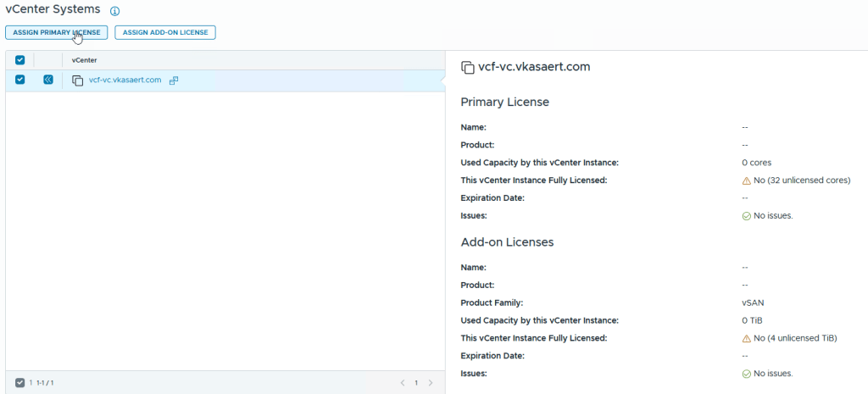Collapse the details pane using double-chevron icon

[x=48, y=80]
